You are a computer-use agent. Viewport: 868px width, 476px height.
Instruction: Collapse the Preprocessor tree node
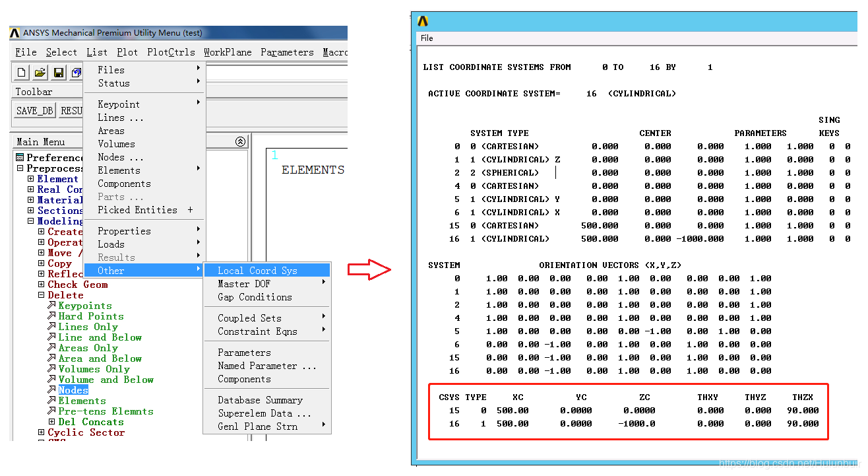coord(20,168)
